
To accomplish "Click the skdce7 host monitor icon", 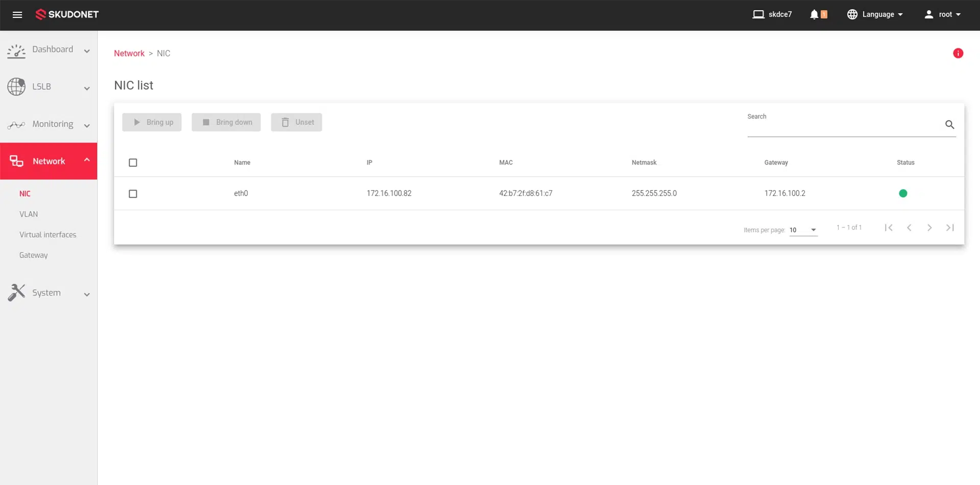I will point(758,15).
